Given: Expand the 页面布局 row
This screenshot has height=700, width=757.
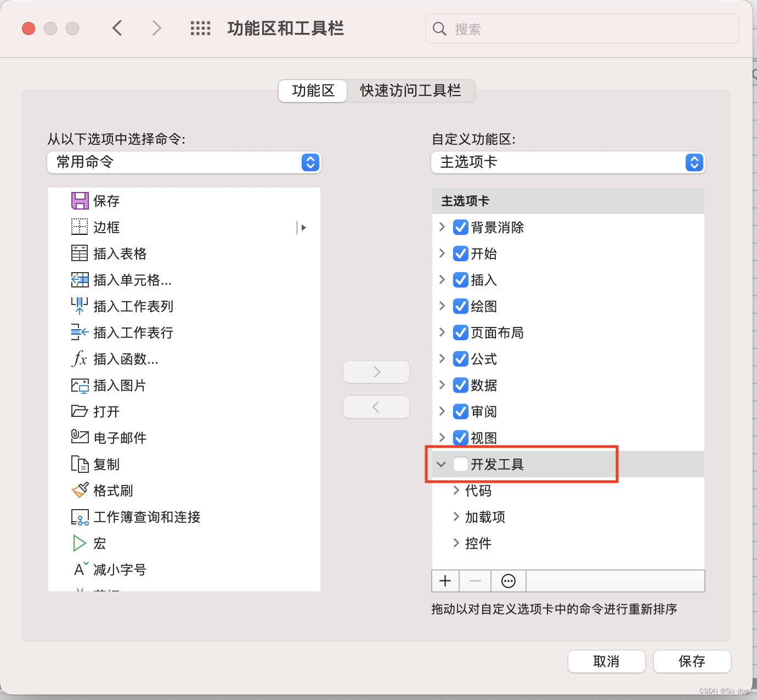Looking at the screenshot, I should coord(442,332).
